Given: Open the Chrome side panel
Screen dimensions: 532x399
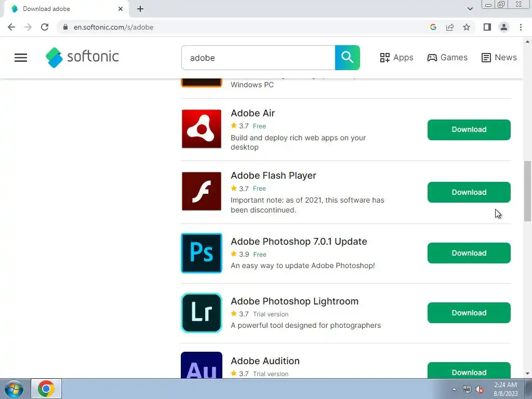Looking at the screenshot, I should coord(487,27).
